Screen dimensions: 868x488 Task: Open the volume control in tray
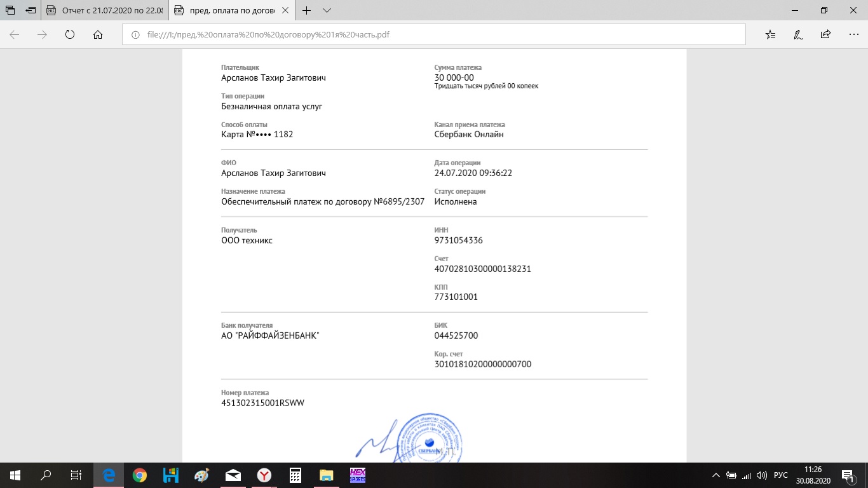click(762, 475)
